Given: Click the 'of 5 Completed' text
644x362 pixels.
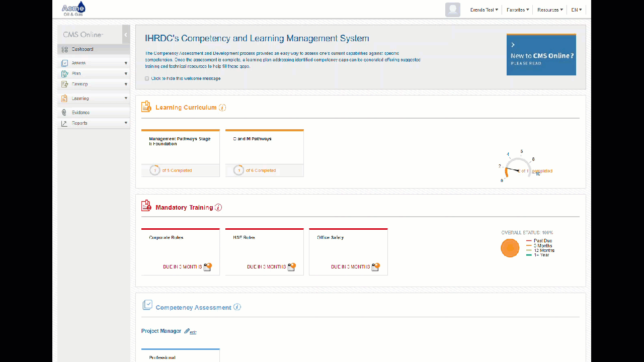Looking at the screenshot, I should pos(177,170).
